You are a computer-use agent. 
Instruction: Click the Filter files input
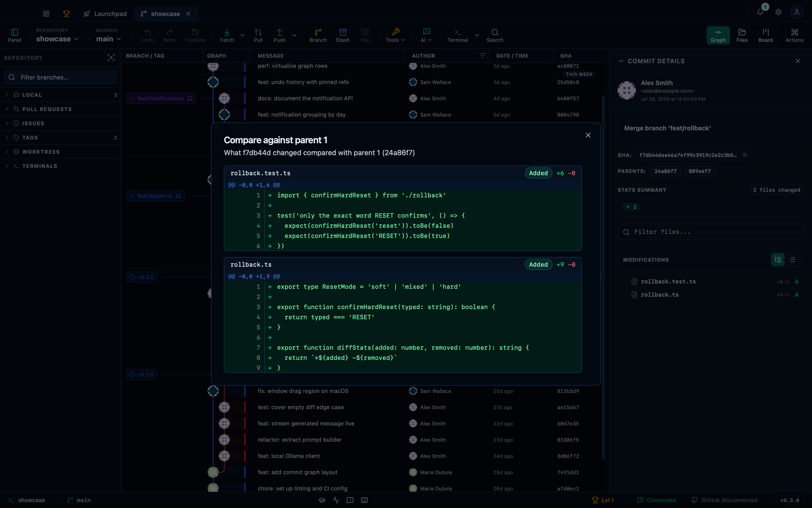click(x=710, y=232)
